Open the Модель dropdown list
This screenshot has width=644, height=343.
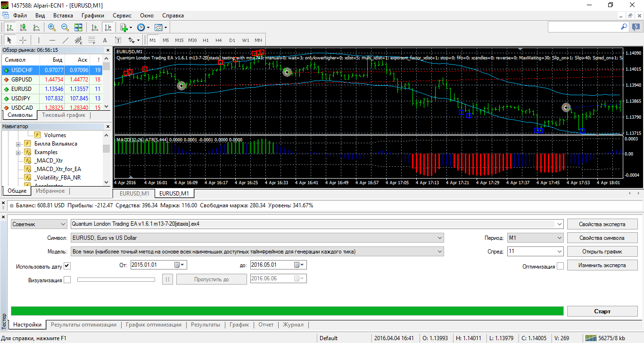tap(257, 252)
